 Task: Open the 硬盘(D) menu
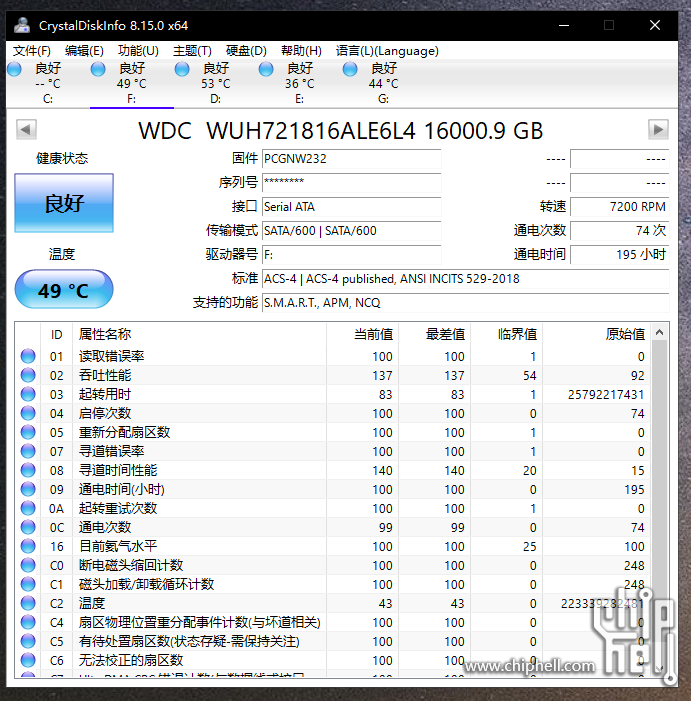click(x=246, y=51)
